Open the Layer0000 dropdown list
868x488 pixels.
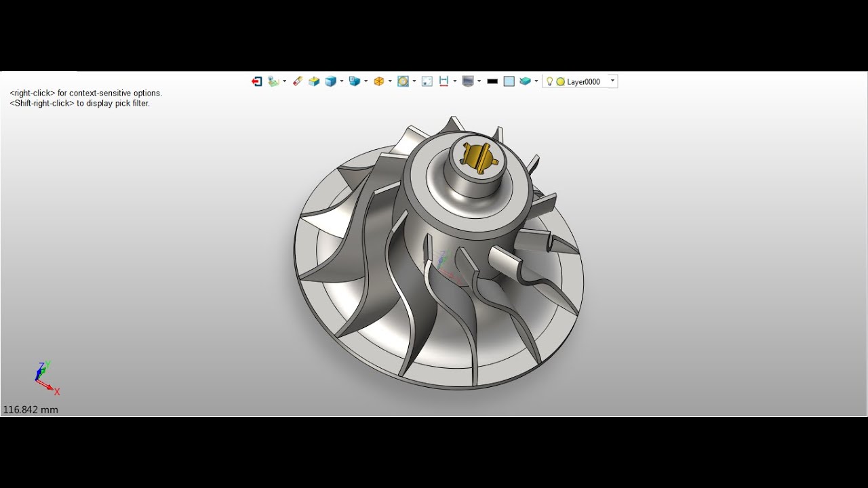tap(613, 81)
